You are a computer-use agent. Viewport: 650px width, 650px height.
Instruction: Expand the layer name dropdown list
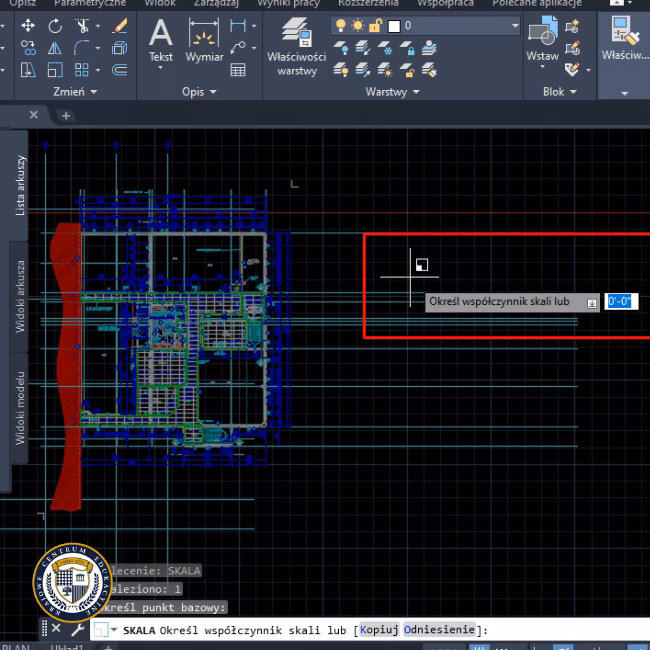click(x=515, y=25)
